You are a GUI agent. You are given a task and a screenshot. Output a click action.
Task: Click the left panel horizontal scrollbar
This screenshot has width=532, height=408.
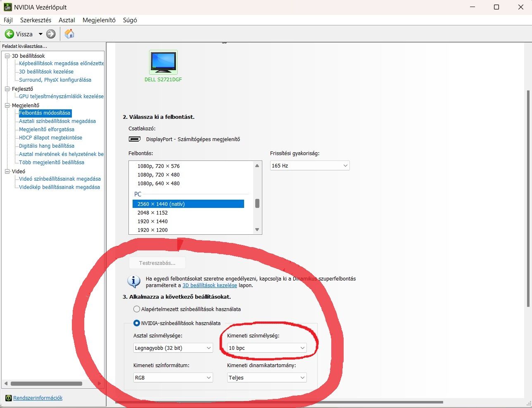click(46, 384)
